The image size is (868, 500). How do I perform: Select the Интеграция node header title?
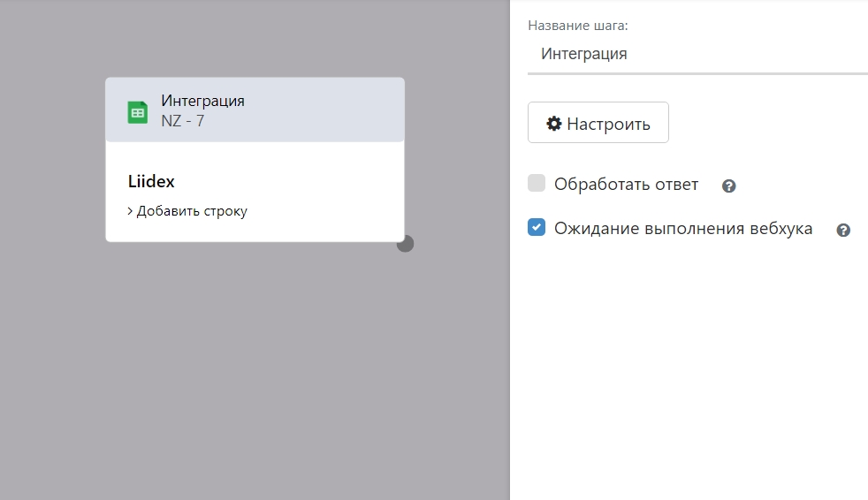(x=202, y=101)
